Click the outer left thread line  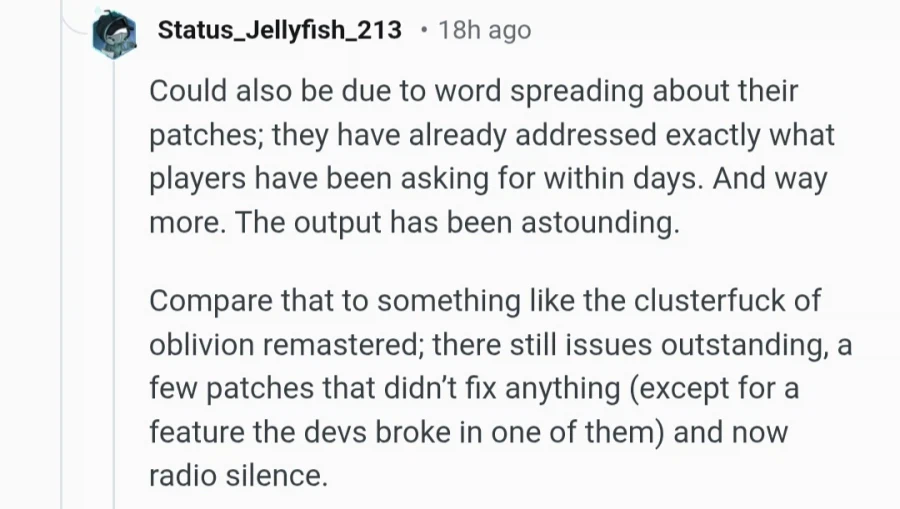click(62, 300)
